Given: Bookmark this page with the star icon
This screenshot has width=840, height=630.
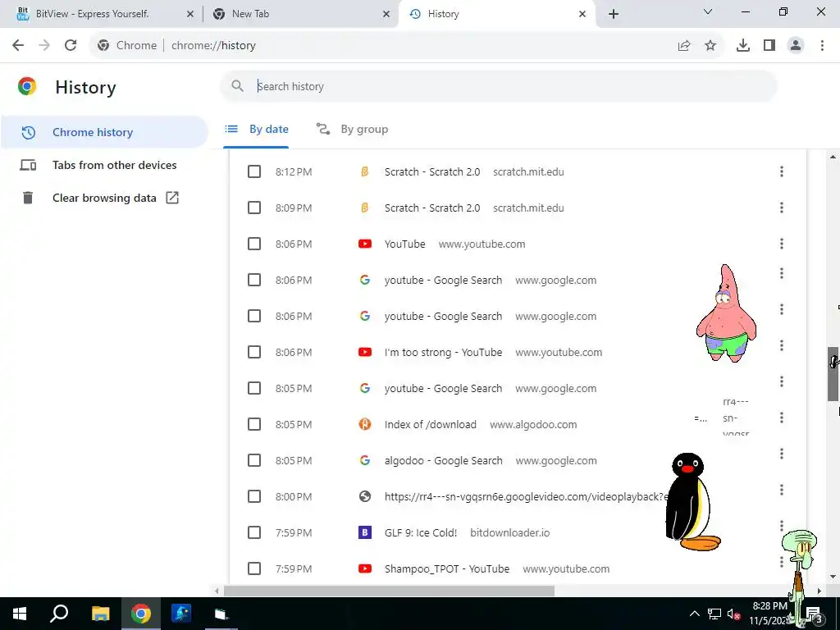Looking at the screenshot, I should tap(710, 46).
